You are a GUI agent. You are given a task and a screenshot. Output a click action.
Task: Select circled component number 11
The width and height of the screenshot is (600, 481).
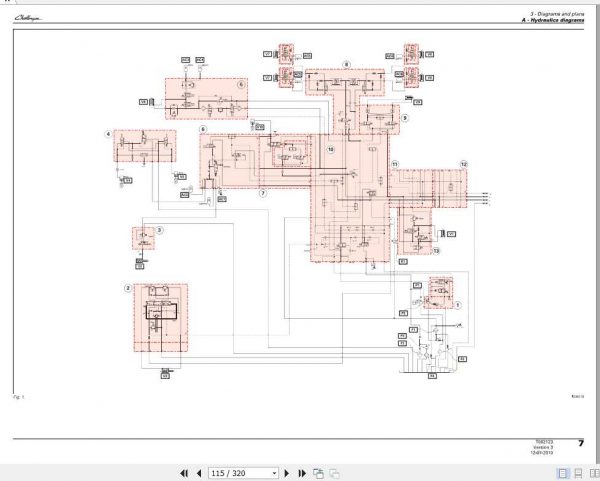coord(395,164)
